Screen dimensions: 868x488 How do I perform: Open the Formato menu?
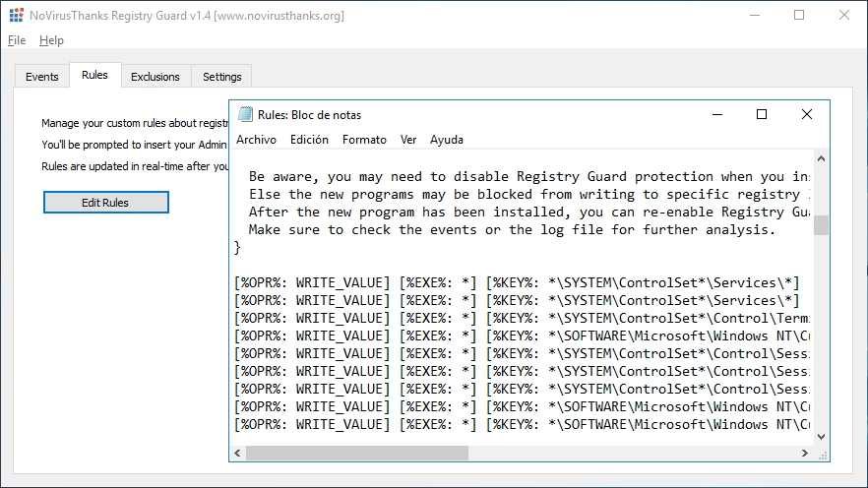pyautogui.click(x=364, y=140)
